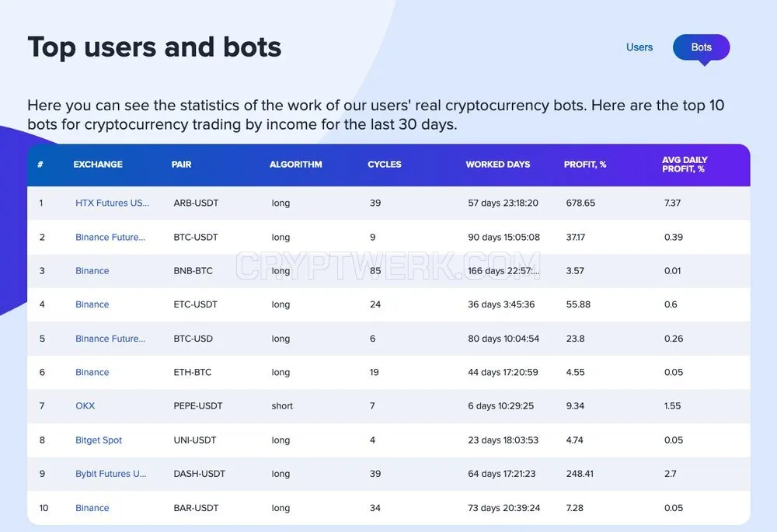
Task: Click the CYCLES column header
Action: point(385,165)
